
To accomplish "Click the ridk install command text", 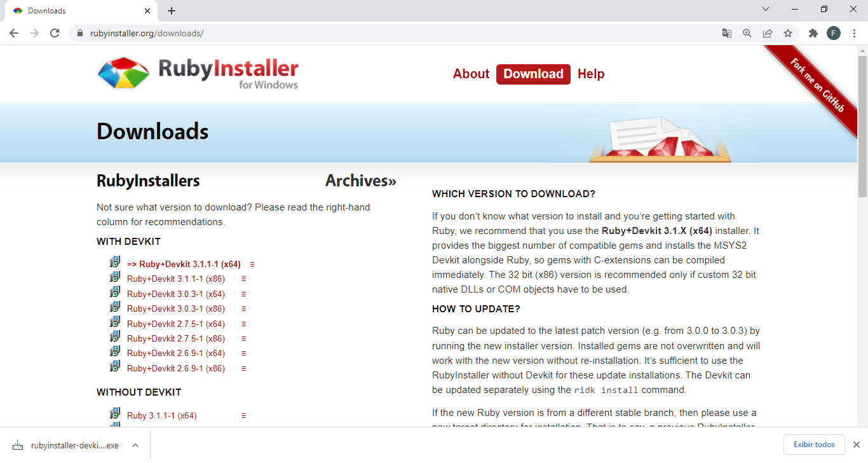I will coord(606,390).
